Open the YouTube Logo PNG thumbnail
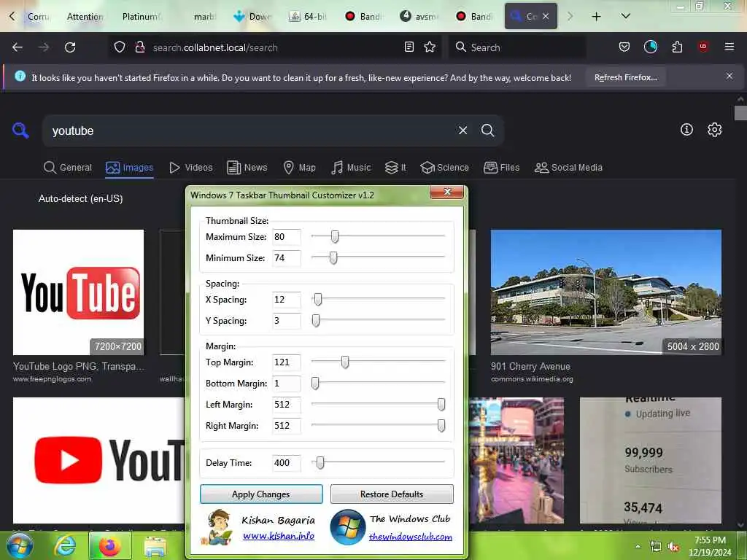The width and height of the screenshot is (747, 560). (x=78, y=292)
